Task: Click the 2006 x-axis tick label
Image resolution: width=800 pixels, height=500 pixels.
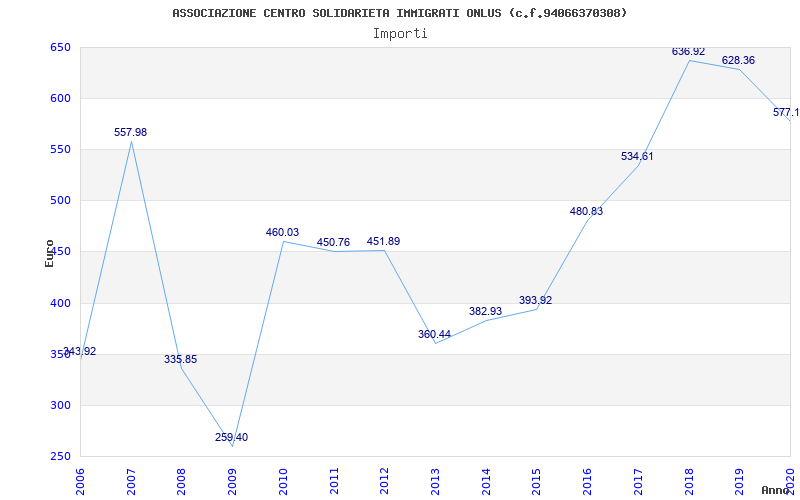Action: point(80,481)
